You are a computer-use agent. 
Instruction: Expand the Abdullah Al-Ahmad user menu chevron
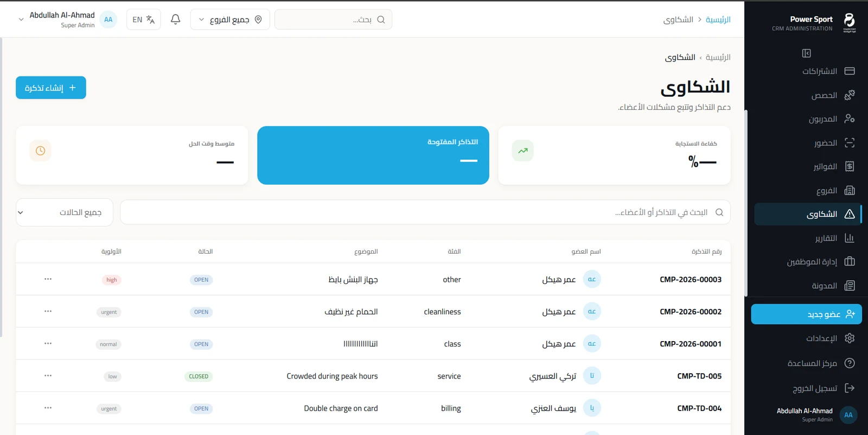[21, 20]
